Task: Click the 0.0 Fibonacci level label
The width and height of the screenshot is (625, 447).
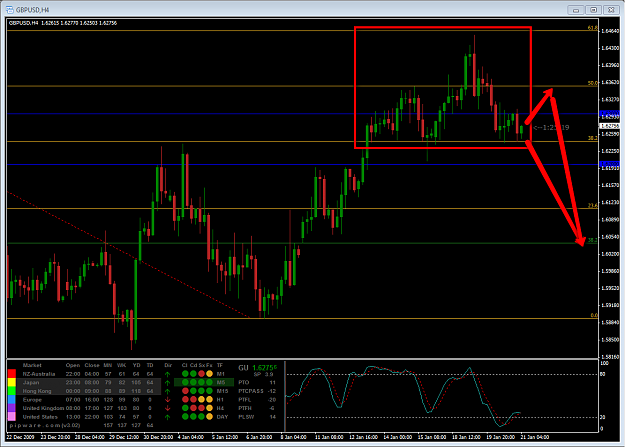Action: [594, 315]
